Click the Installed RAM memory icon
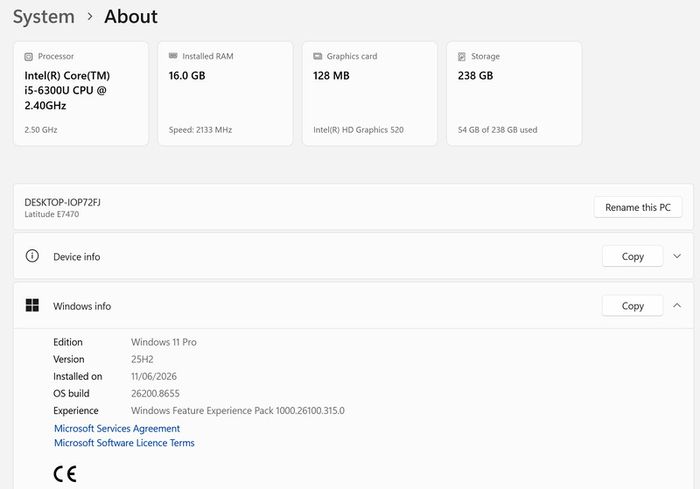Image resolution: width=700 pixels, height=489 pixels. click(x=173, y=56)
